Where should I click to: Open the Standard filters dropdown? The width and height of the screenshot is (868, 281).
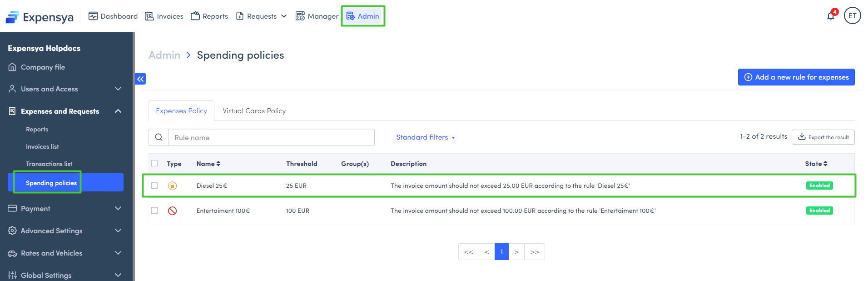[425, 137]
